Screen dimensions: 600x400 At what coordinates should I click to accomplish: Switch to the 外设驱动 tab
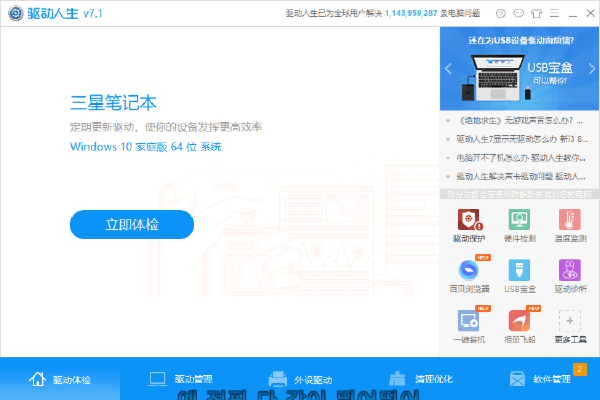tap(300, 379)
